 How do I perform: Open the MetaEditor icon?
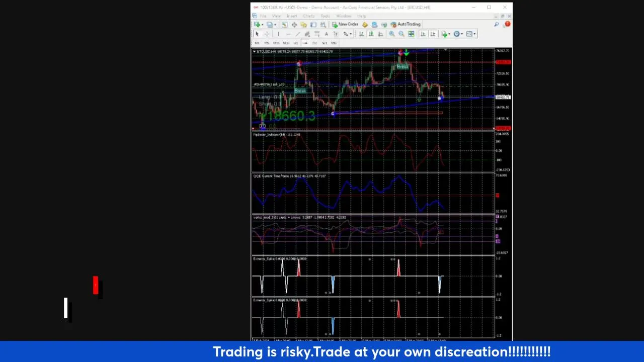[365, 24]
